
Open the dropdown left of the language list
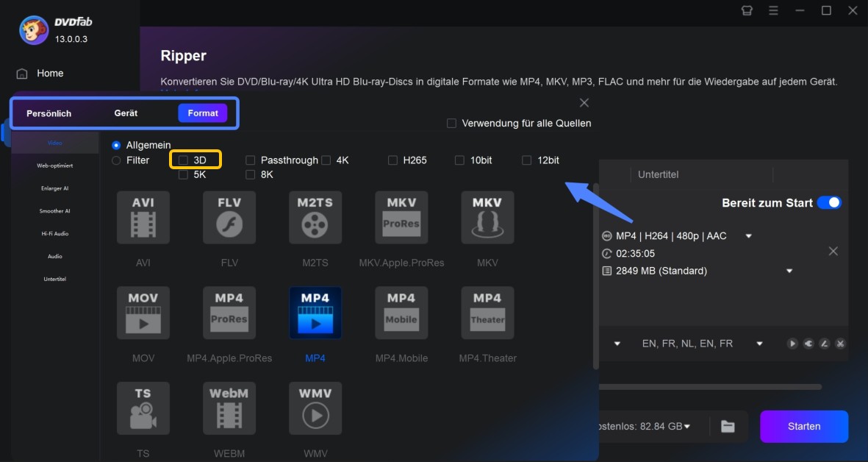click(617, 344)
